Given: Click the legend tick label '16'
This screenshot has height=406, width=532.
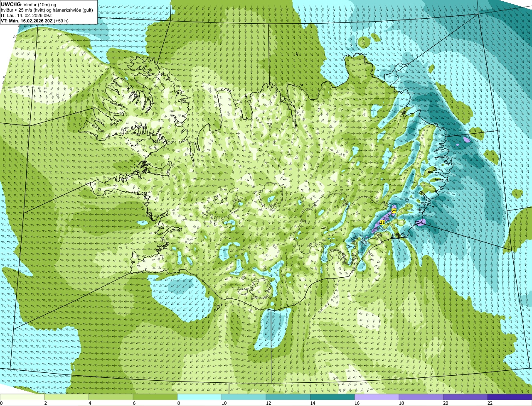Looking at the screenshot, I should (x=357, y=403).
